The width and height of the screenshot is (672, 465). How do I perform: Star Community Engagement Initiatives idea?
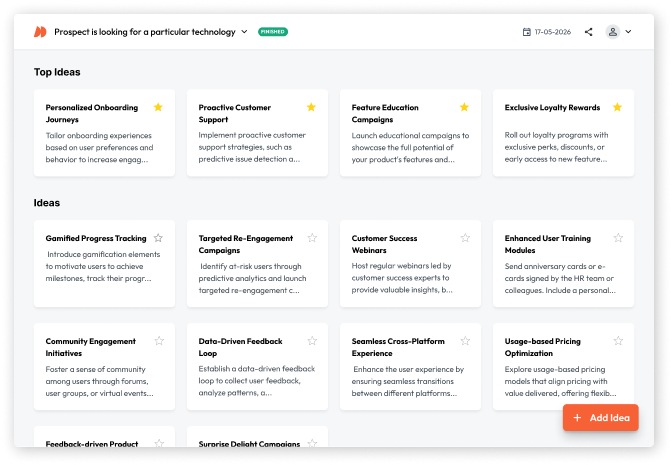159,341
